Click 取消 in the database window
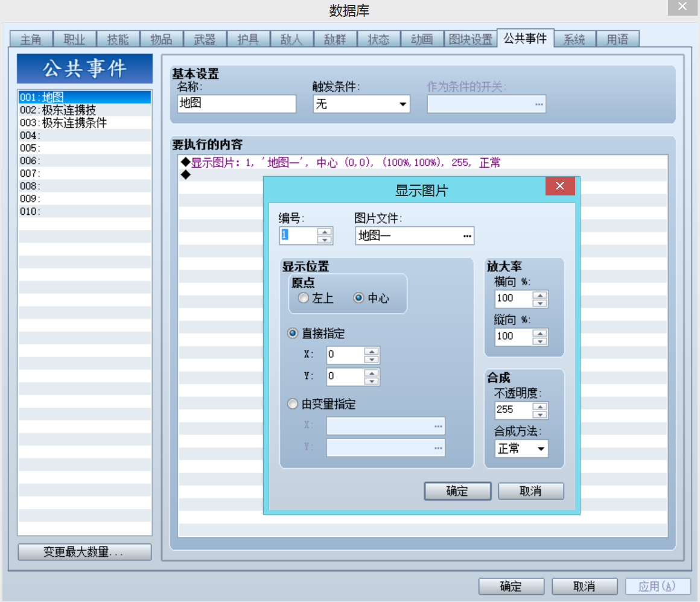 click(x=584, y=586)
